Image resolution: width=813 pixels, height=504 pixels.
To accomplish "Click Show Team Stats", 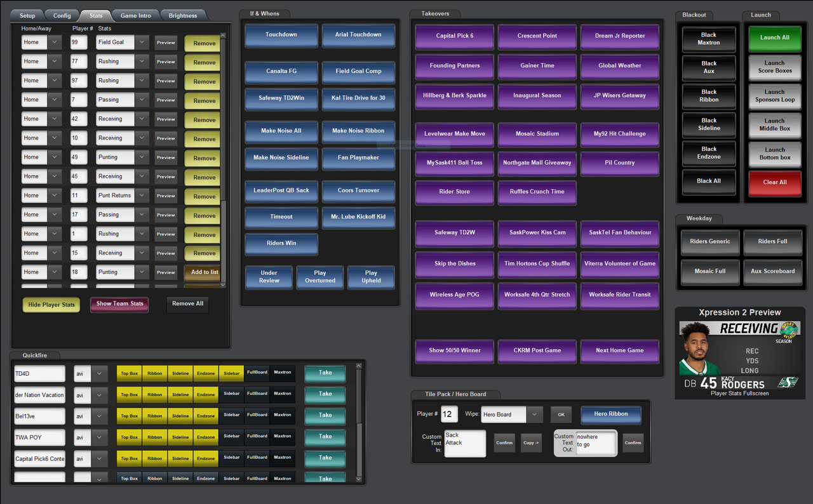I will 119,304.
